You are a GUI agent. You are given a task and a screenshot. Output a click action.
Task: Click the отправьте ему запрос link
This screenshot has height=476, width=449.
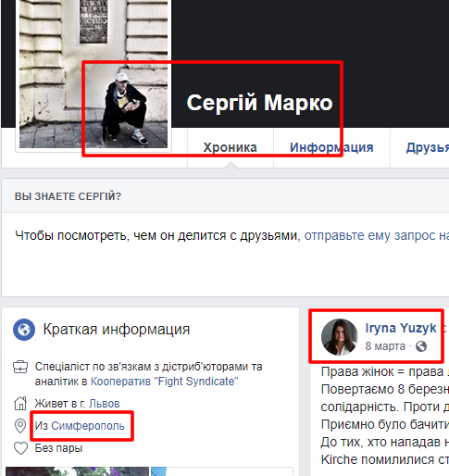(377, 235)
